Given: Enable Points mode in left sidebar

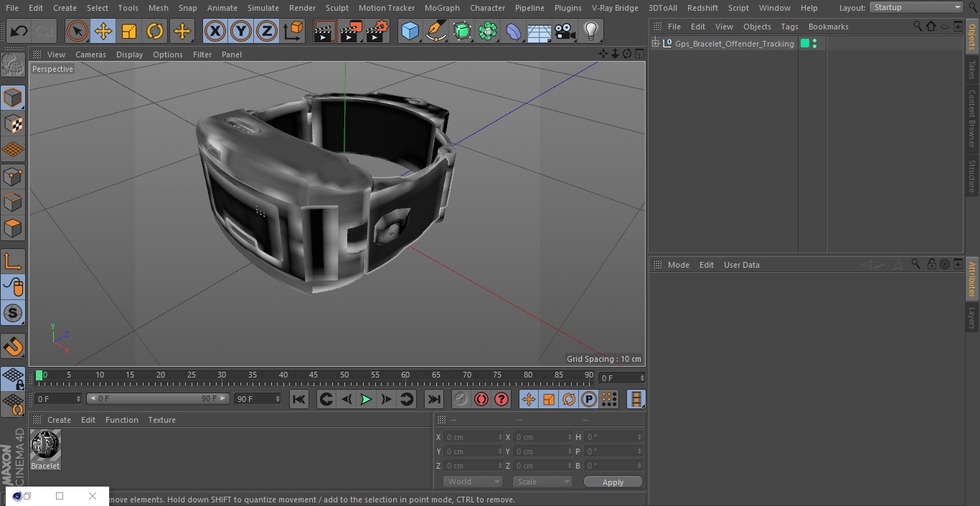Looking at the screenshot, I should 13,176.
